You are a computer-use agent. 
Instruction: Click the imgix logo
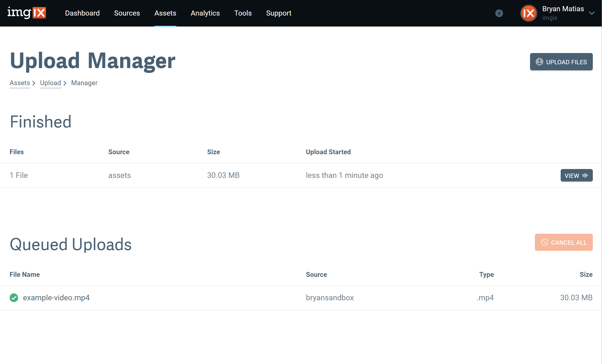pos(27,13)
